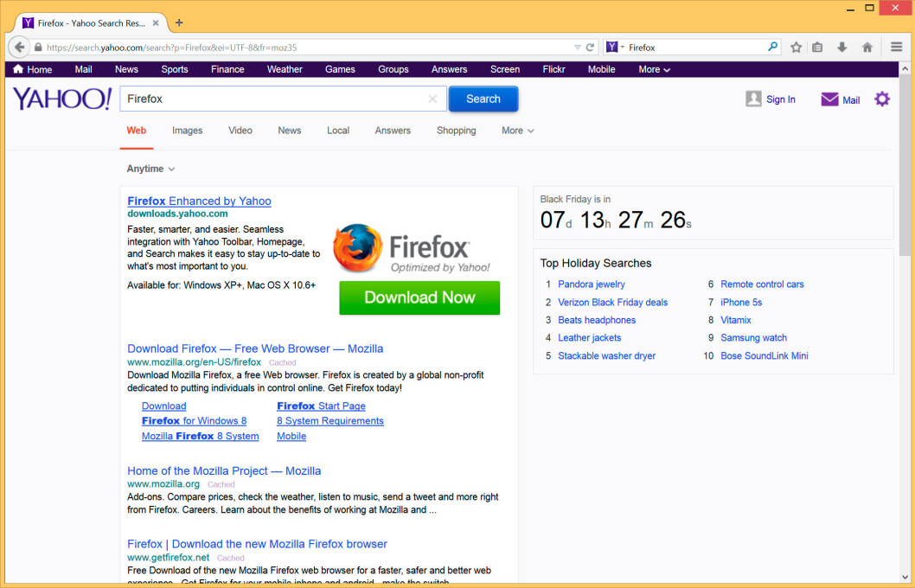
Task: Click the search bar magnifier icon
Action: point(772,47)
